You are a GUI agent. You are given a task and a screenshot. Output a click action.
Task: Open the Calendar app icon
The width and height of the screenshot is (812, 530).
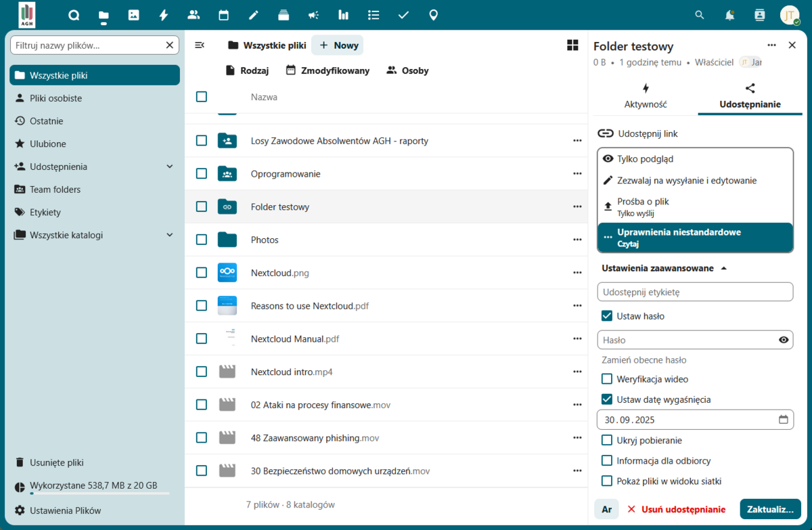pos(223,15)
